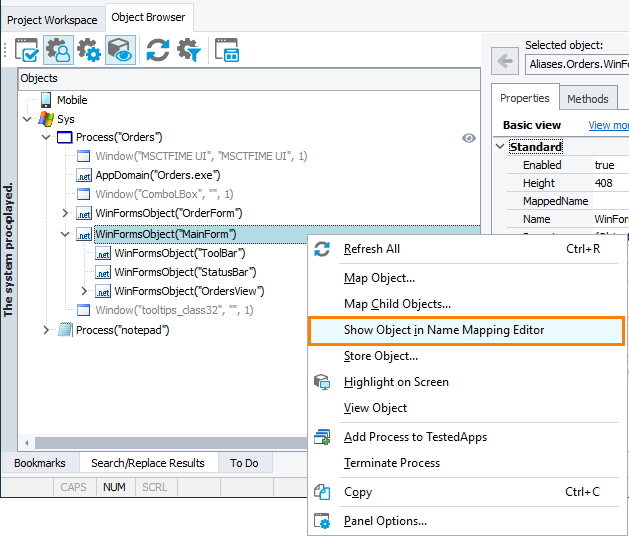629x536 pixels.
Task: Click the double gears toolbar icon
Action: tap(89, 50)
